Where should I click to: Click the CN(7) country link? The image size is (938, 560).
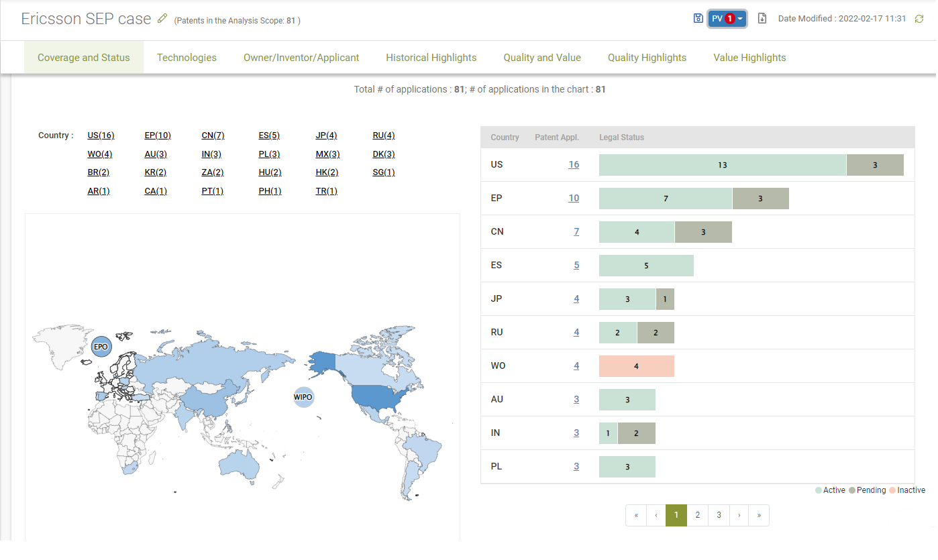point(213,135)
